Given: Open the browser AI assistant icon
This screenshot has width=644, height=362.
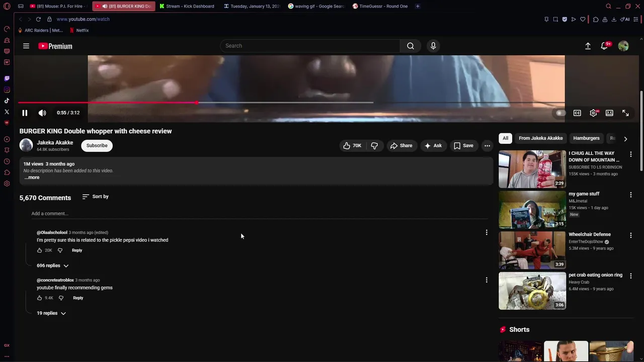Looking at the screenshot, I should coord(625,19).
